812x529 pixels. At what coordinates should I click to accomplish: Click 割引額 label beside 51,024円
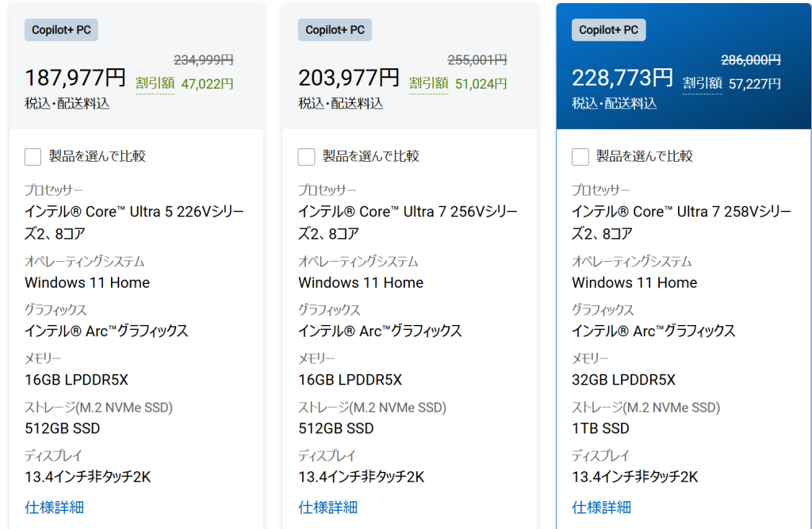pyautogui.click(x=428, y=83)
